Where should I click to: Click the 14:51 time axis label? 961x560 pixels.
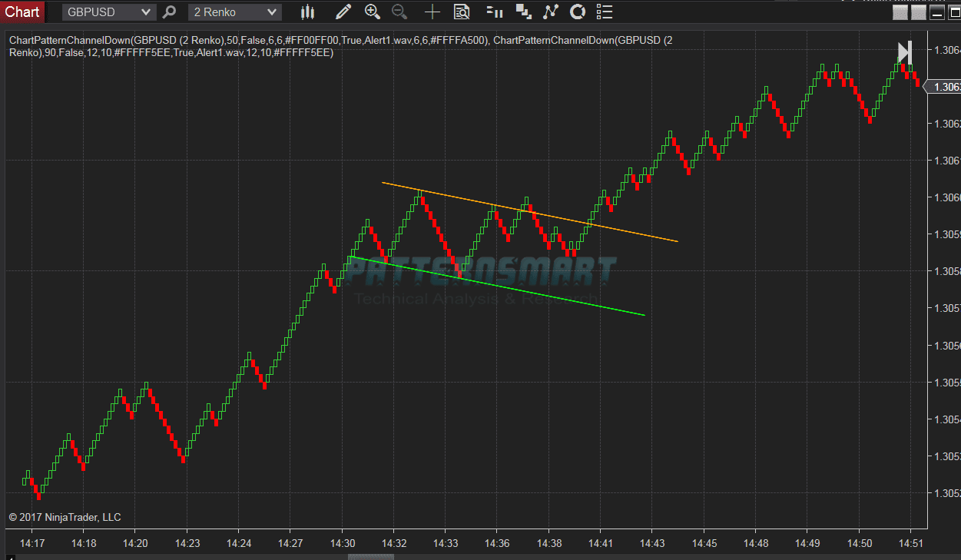(x=910, y=543)
